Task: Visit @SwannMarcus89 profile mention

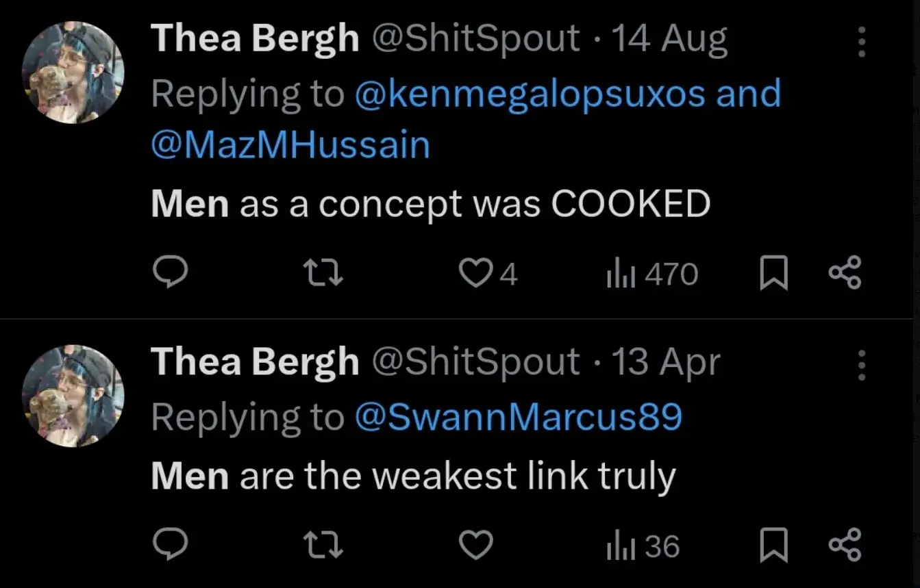Action: click(519, 417)
